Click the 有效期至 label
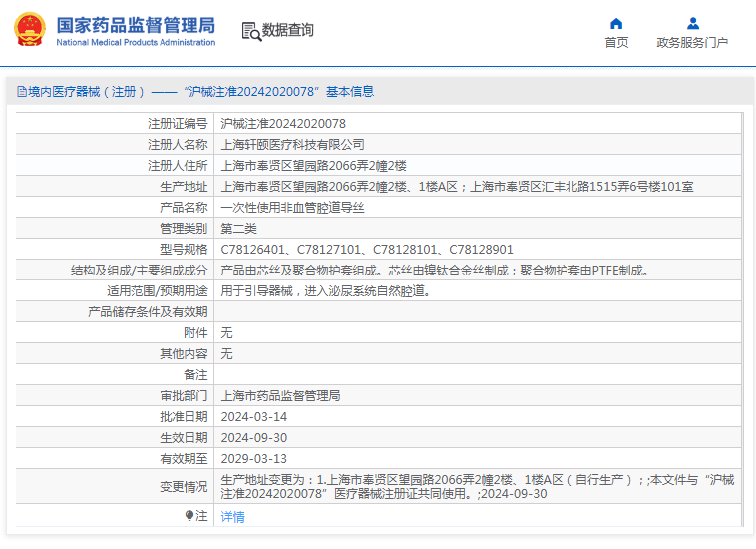Image resolution: width=756 pixels, height=549 pixels. (184, 459)
